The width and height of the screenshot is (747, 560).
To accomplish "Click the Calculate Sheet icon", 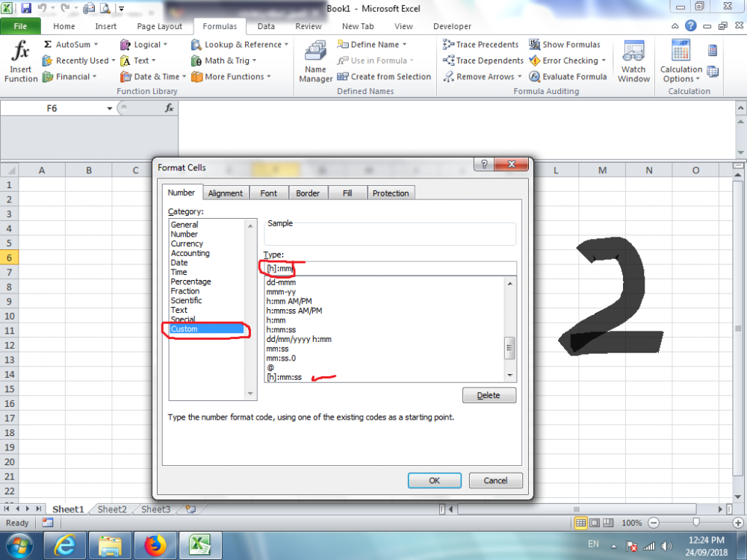I will coord(713,72).
